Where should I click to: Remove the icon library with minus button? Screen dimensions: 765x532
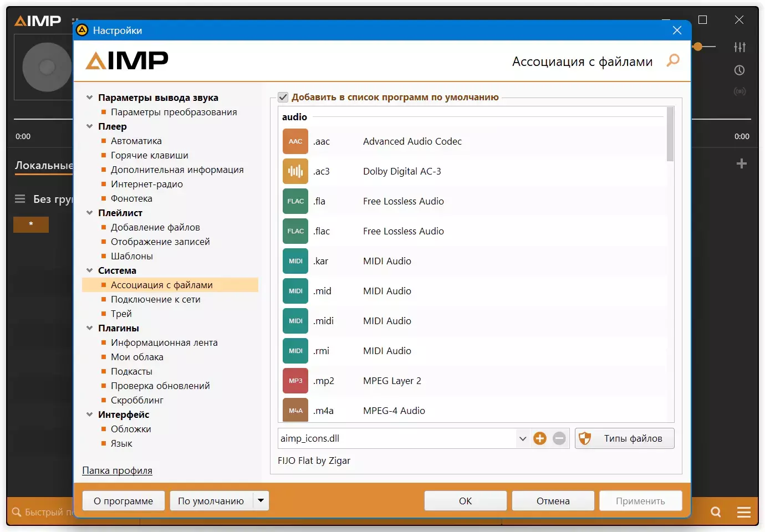(x=559, y=438)
